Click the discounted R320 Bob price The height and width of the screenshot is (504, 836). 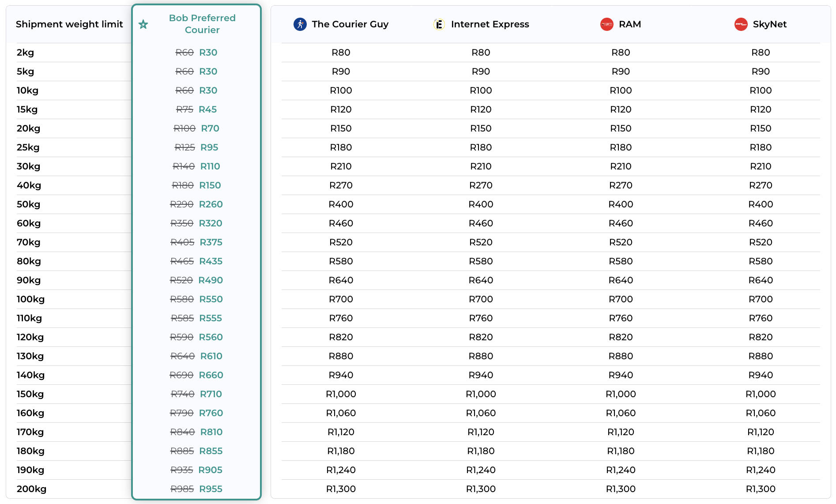tap(211, 223)
